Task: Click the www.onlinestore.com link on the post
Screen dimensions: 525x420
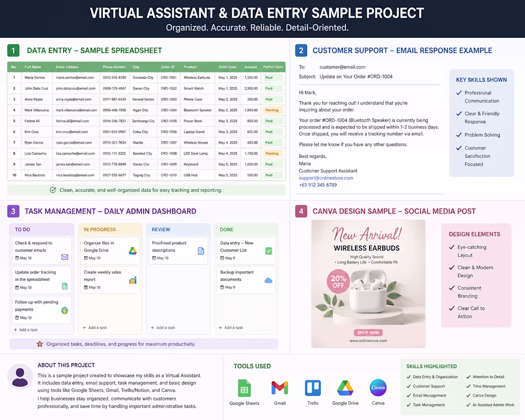Action: [x=368, y=341]
